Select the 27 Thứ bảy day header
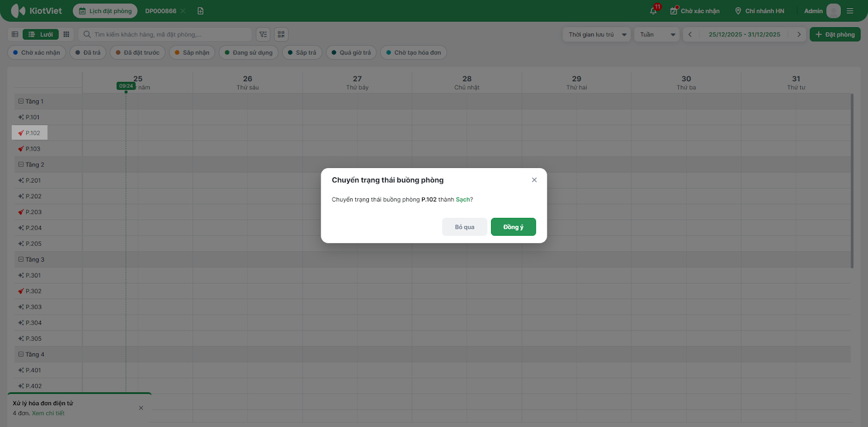The height and width of the screenshot is (427, 868). [x=358, y=82]
